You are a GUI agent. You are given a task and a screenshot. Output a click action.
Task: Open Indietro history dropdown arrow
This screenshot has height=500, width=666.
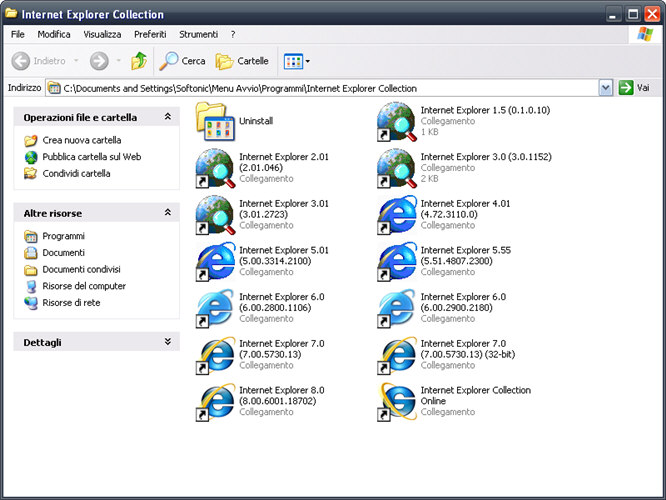pyautogui.click(x=76, y=61)
